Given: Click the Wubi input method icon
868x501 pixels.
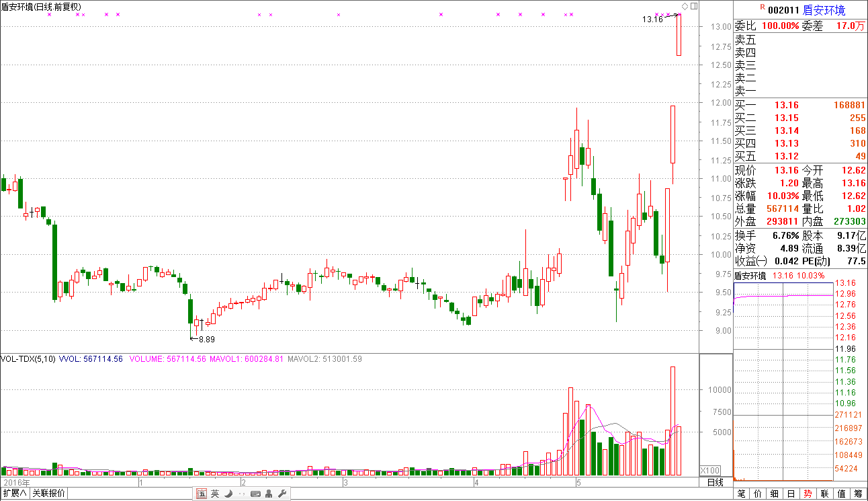Looking at the screenshot, I should pyautogui.click(x=202, y=494).
